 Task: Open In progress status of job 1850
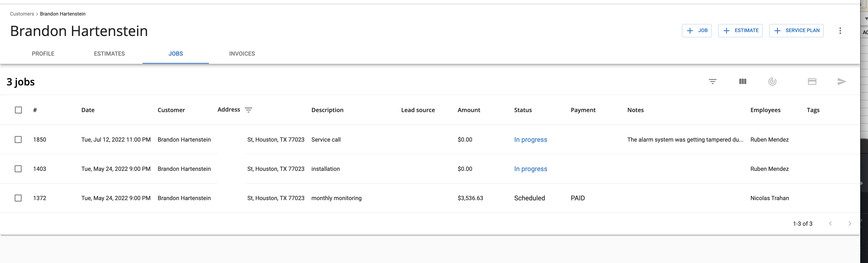tap(530, 140)
